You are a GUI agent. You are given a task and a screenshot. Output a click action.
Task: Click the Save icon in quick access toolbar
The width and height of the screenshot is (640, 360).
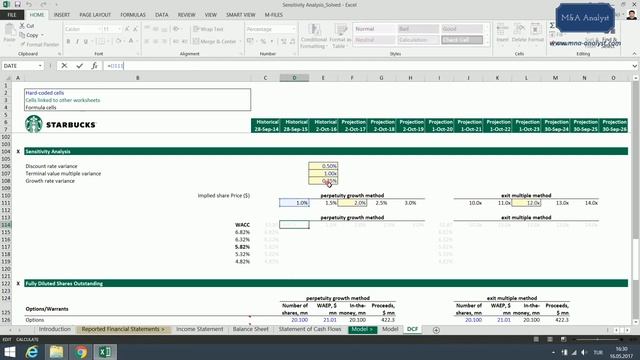pyautogui.click(x=18, y=4)
